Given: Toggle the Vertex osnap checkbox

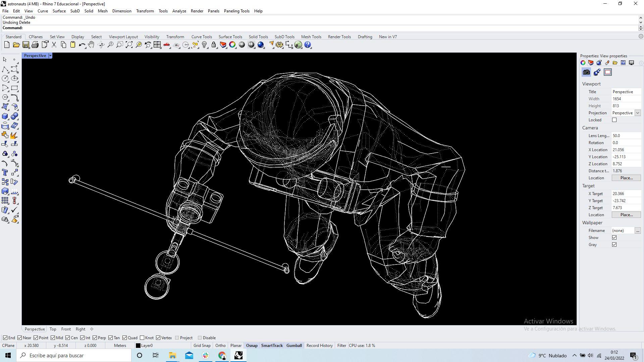Looking at the screenshot, I should (158, 338).
